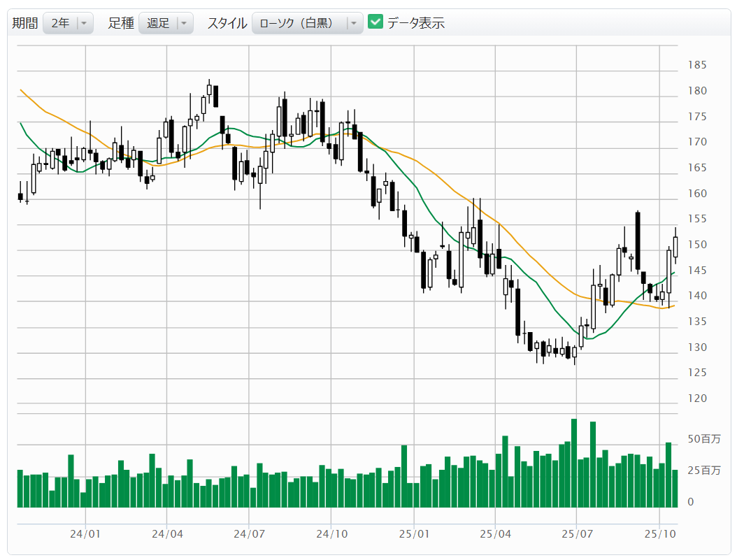The image size is (737, 560).
Task: Click the arrow beside the 2年 selection
Action: click(84, 23)
